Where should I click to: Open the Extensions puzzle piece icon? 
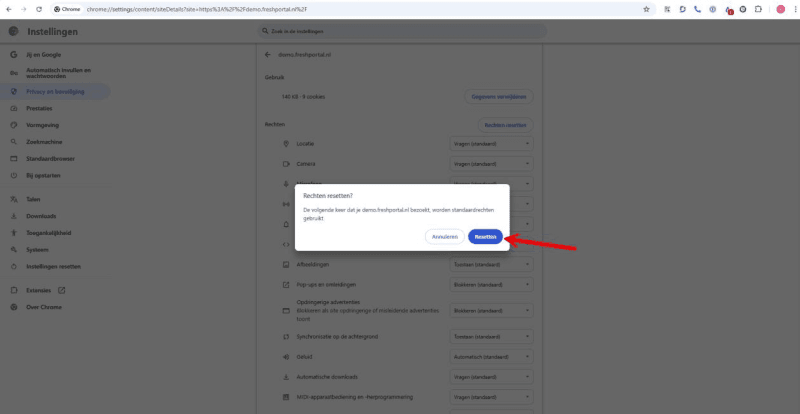tap(758, 9)
